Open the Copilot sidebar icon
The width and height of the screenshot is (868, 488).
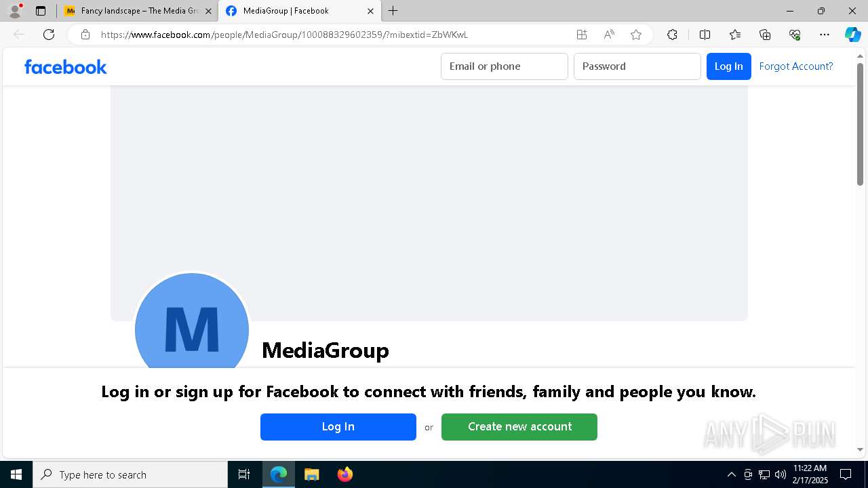coord(852,35)
